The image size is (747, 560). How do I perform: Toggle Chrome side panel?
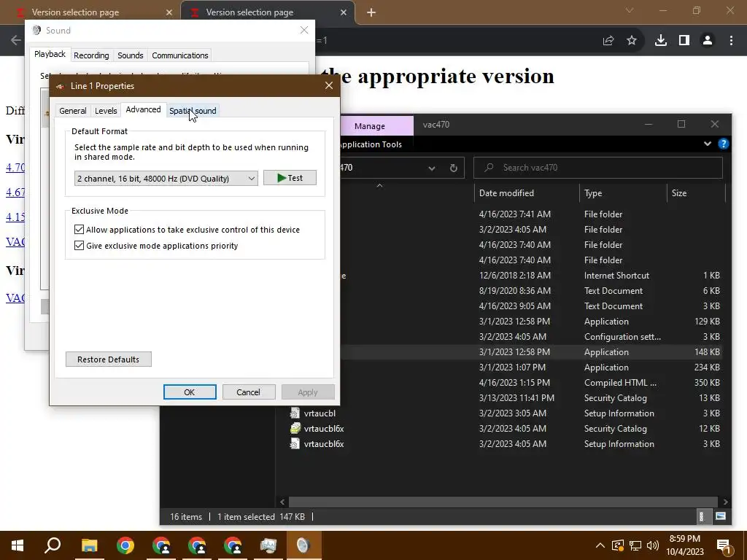[x=684, y=41]
